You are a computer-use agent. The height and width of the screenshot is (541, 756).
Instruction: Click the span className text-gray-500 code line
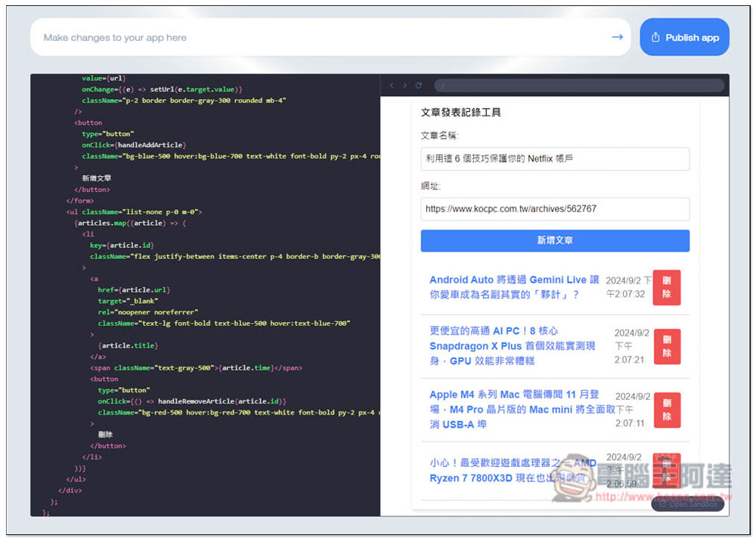point(196,368)
